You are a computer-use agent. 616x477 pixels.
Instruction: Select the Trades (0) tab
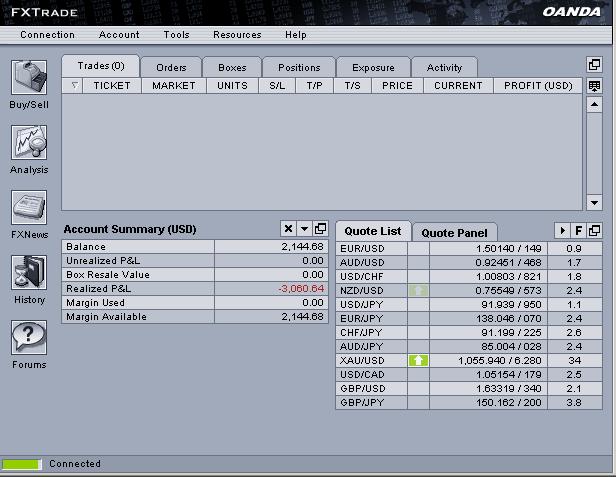101,66
